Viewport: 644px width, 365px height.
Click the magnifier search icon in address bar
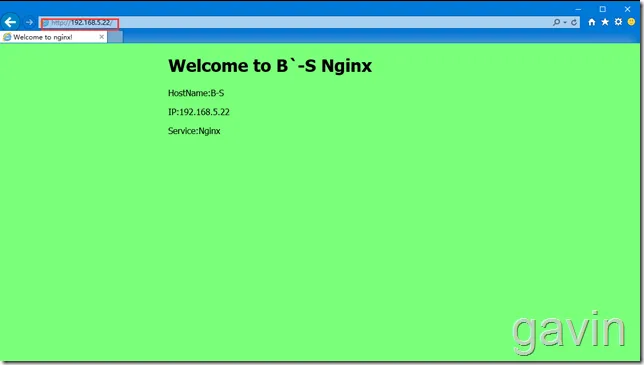556,22
